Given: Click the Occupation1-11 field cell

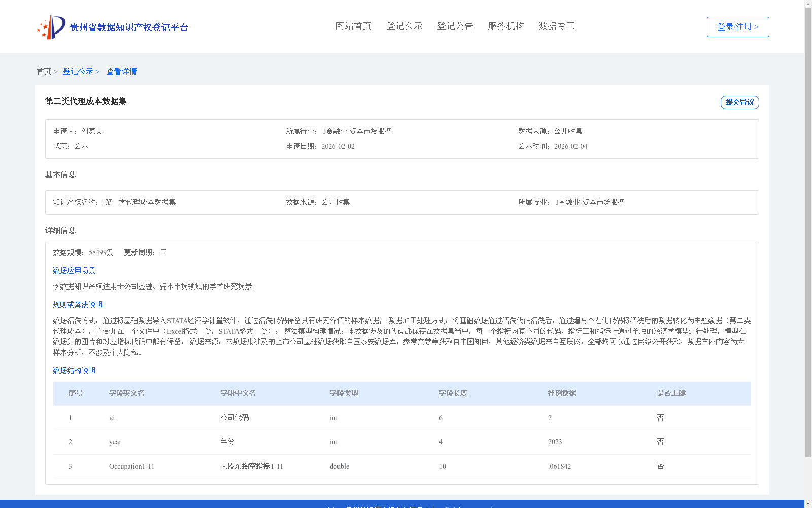Looking at the screenshot, I should (x=131, y=466).
